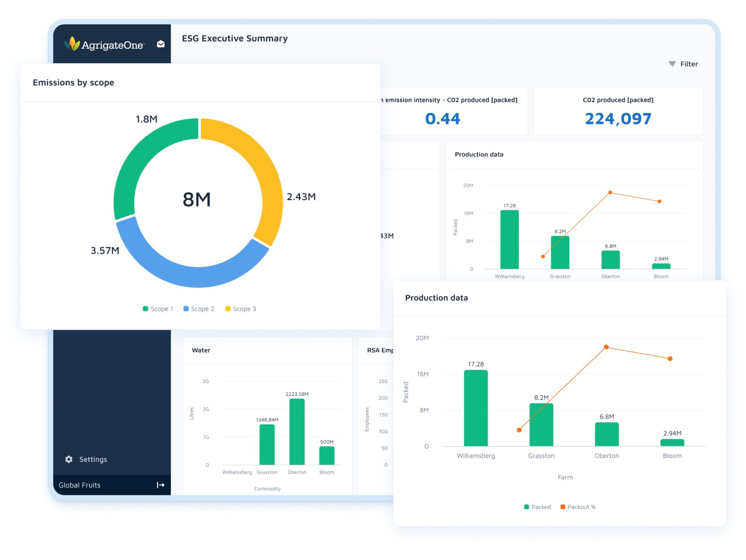The image size is (746, 560).
Task: Expand the Production data panel header
Action: [436, 298]
